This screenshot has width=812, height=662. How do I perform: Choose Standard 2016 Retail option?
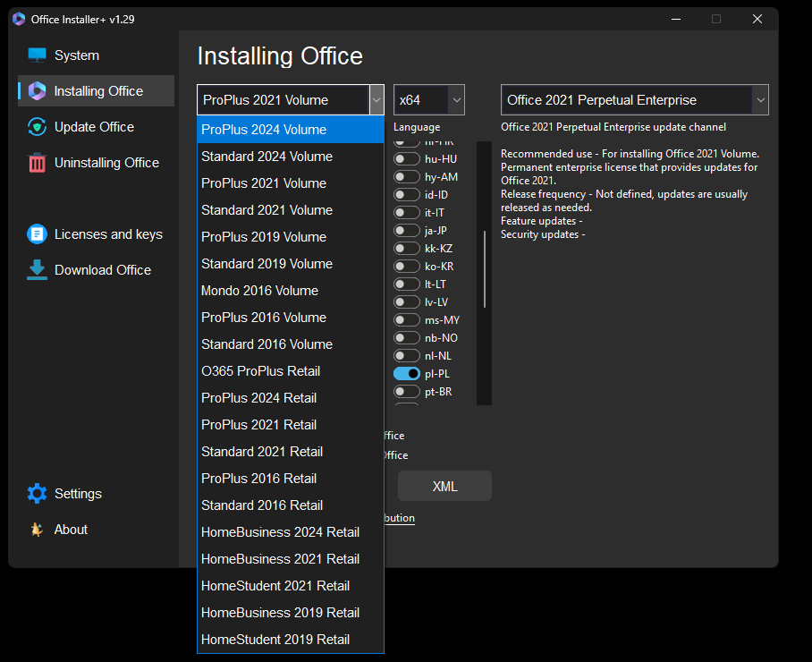click(291, 505)
